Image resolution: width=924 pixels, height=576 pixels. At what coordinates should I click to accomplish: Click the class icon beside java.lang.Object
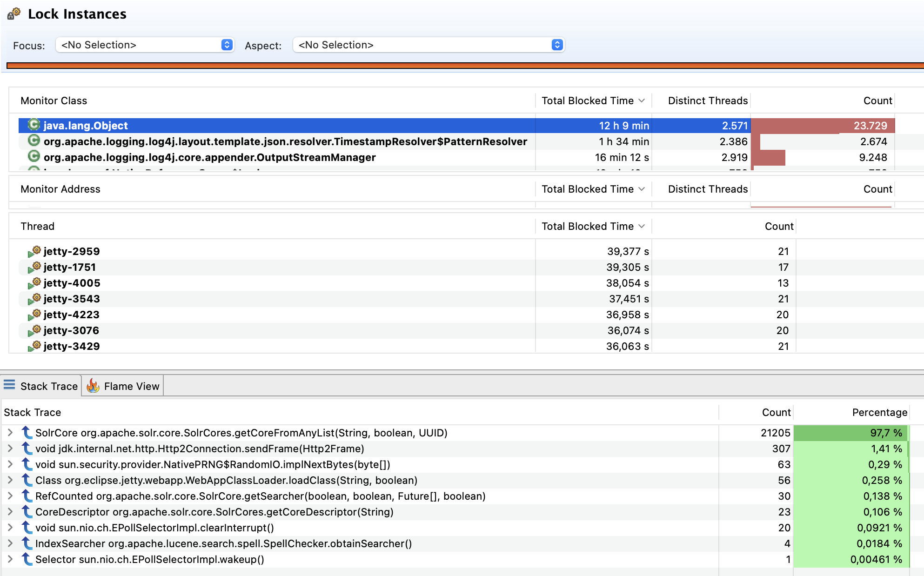[x=33, y=125]
